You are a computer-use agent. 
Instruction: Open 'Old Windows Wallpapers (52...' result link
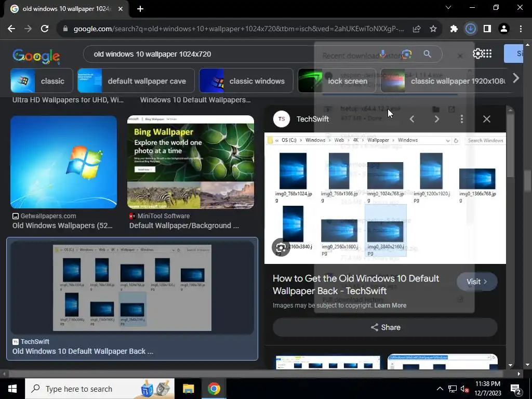[x=62, y=225]
